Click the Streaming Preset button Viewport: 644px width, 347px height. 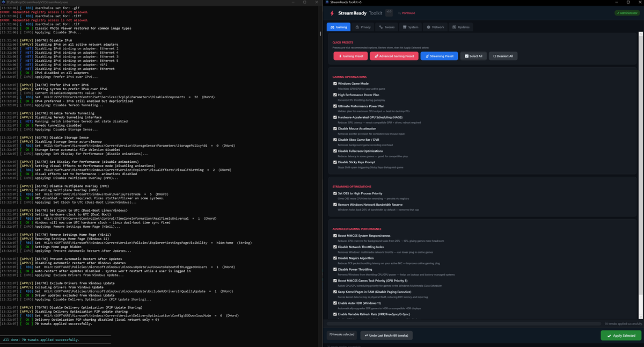tap(438, 56)
